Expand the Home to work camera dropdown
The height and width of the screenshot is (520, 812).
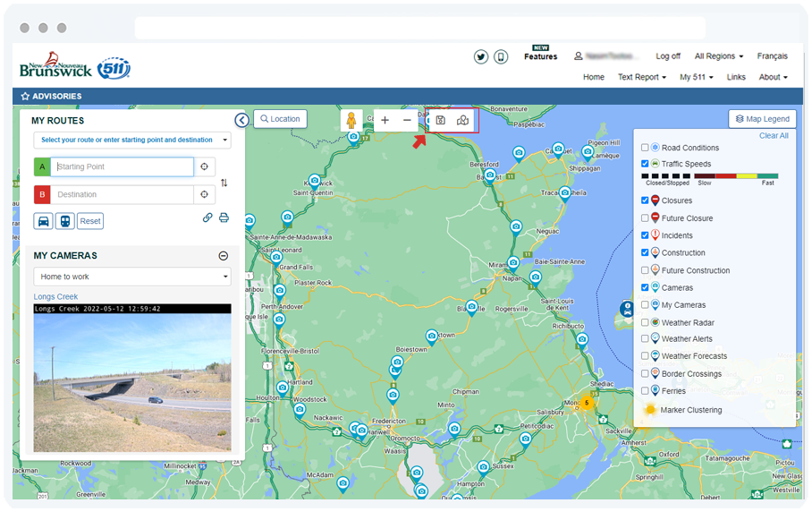tap(132, 277)
